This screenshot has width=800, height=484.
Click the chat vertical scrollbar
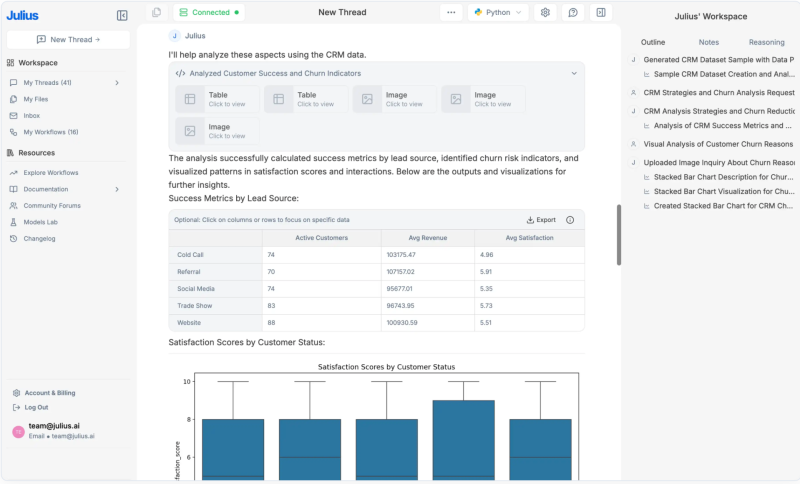pyautogui.click(x=619, y=235)
